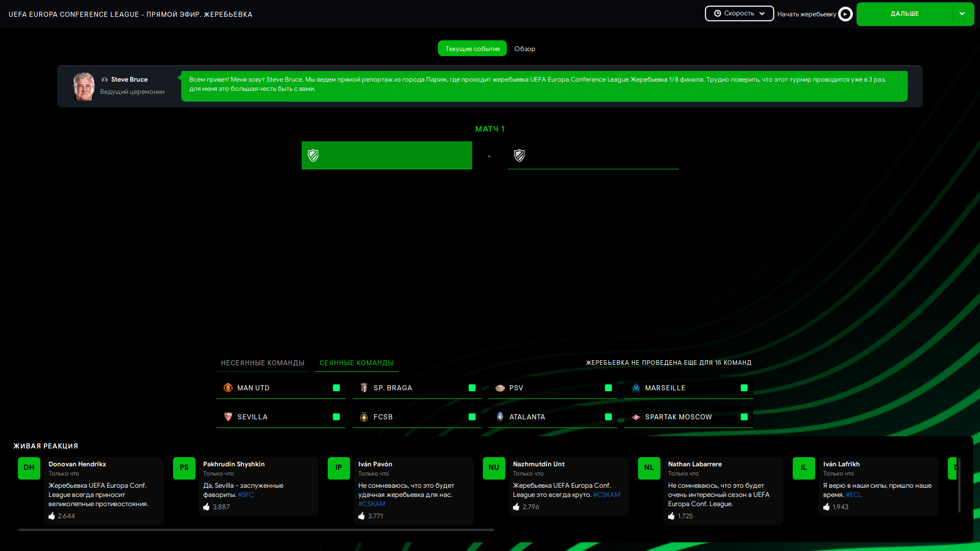Viewport: 980px width, 551px height.
Task: Click the FCSB club crest
Action: [364, 417]
